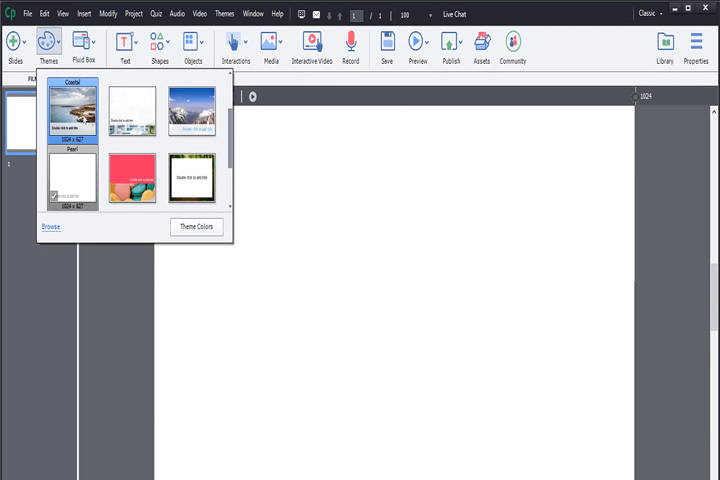
Task: Click the Media icon
Action: [269, 41]
